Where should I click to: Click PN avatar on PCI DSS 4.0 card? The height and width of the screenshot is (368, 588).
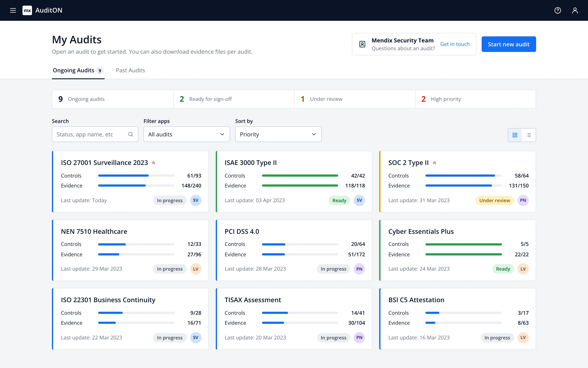[359, 269]
